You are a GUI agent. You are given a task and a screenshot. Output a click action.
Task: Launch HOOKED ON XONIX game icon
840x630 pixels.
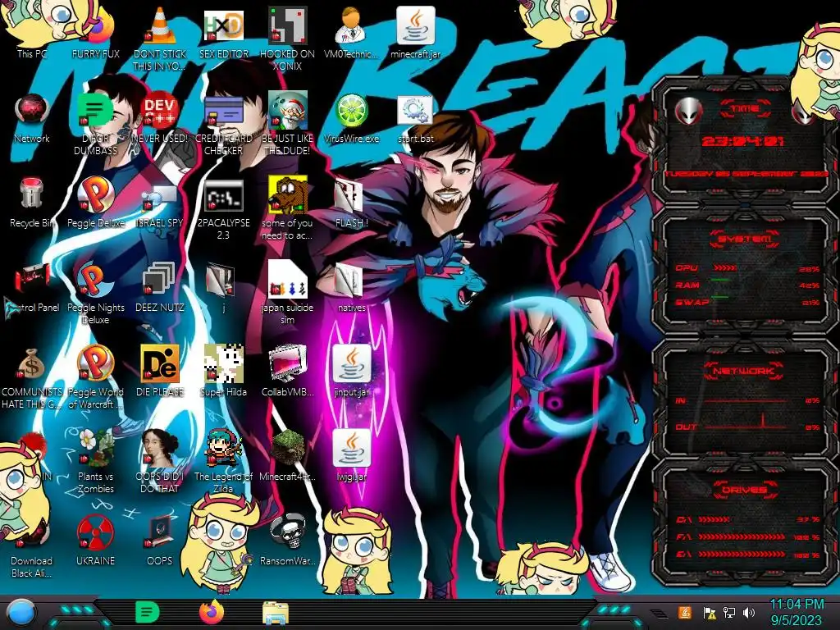287,38
